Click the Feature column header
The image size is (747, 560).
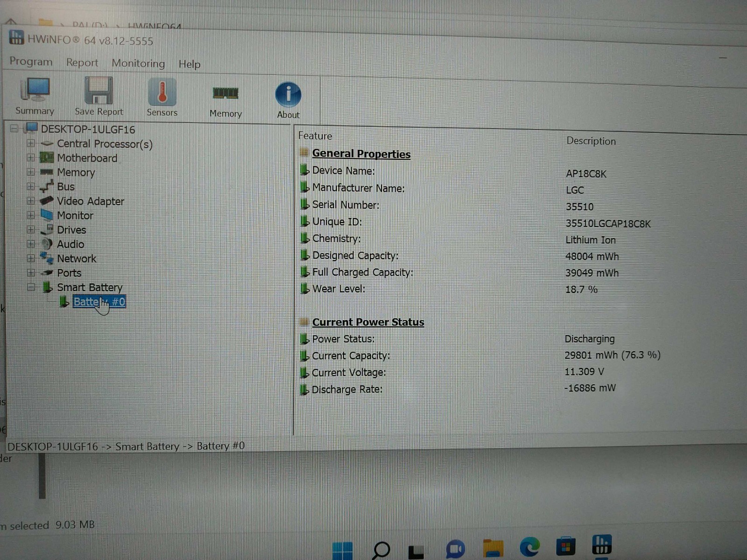click(x=315, y=136)
